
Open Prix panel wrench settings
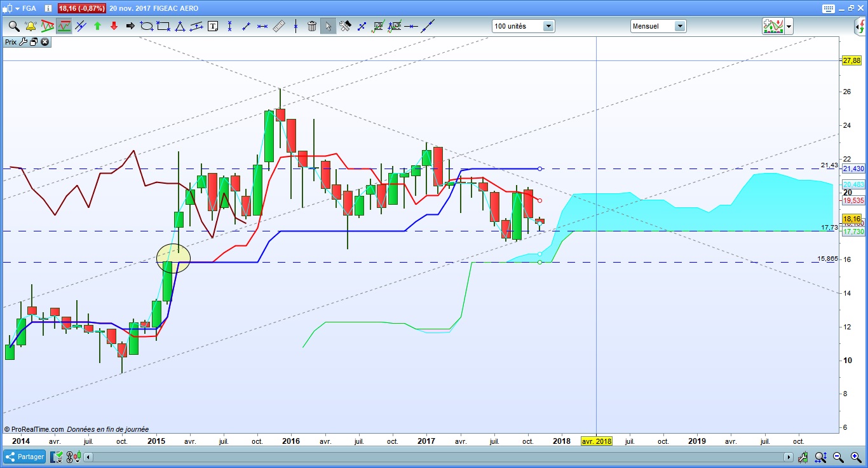[x=24, y=42]
